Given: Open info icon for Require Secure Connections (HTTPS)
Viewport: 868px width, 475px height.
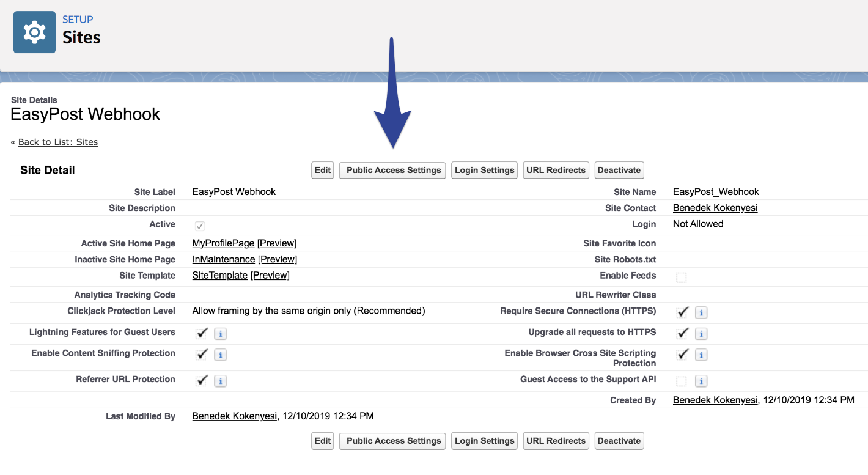Looking at the screenshot, I should pyautogui.click(x=701, y=313).
